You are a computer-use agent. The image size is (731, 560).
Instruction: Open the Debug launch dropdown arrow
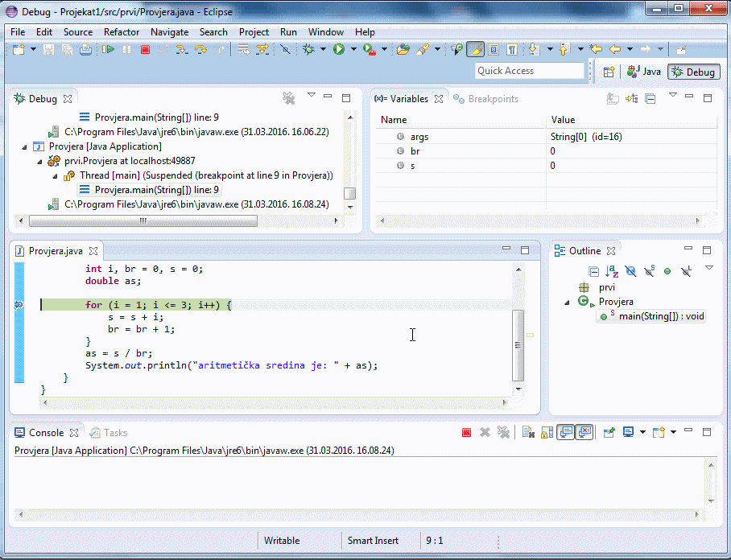pyautogui.click(x=322, y=50)
